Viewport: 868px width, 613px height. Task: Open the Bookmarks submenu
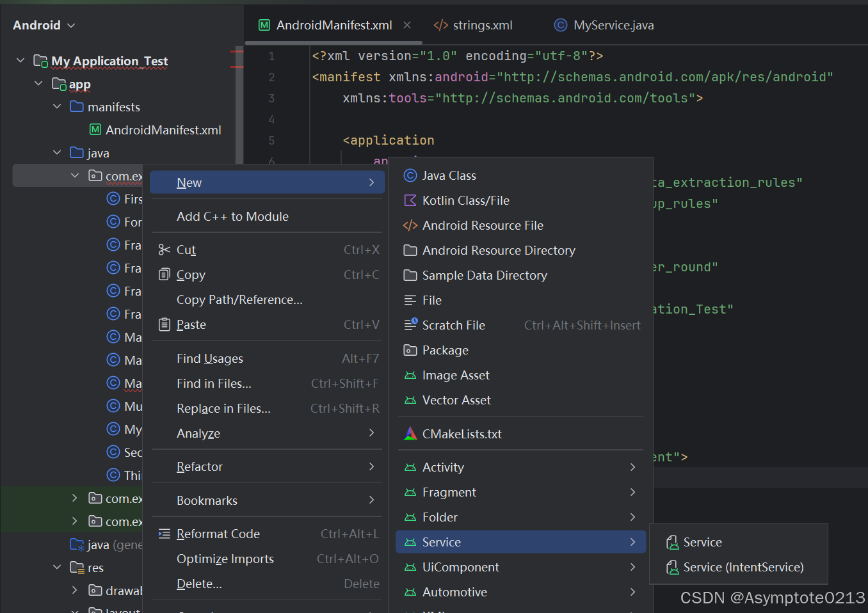(x=267, y=500)
